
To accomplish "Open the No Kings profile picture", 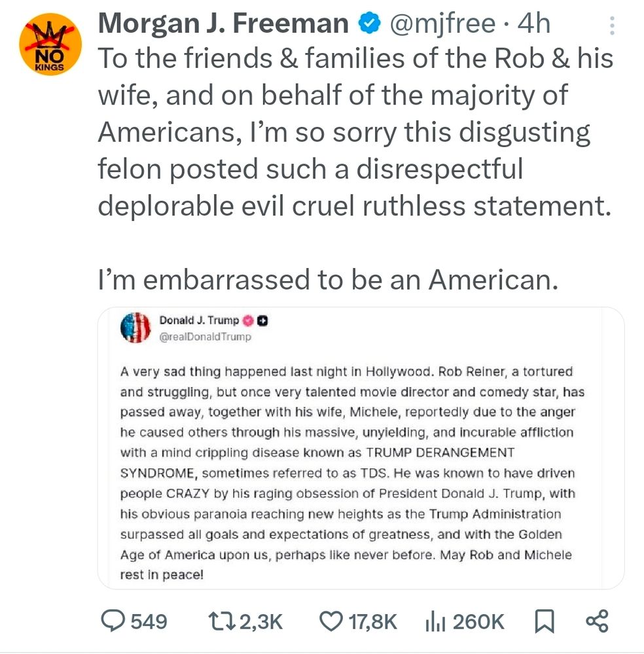I will click(x=49, y=46).
